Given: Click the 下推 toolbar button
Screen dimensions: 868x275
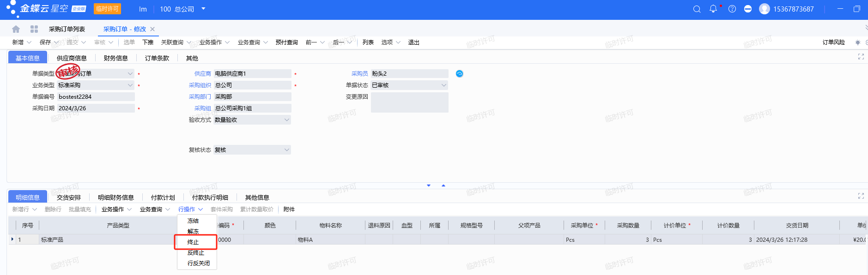Looking at the screenshot, I should coord(148,42).
